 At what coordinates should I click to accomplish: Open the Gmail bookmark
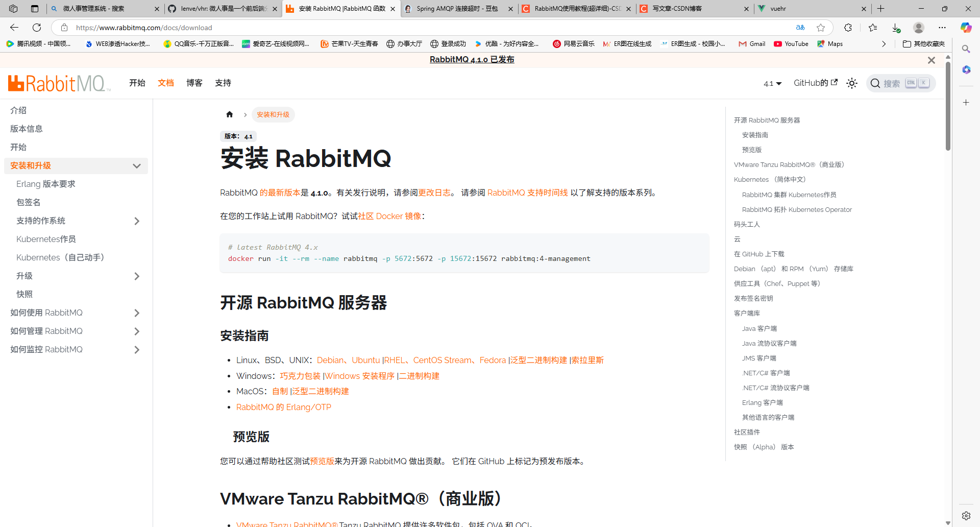point(752,44)
